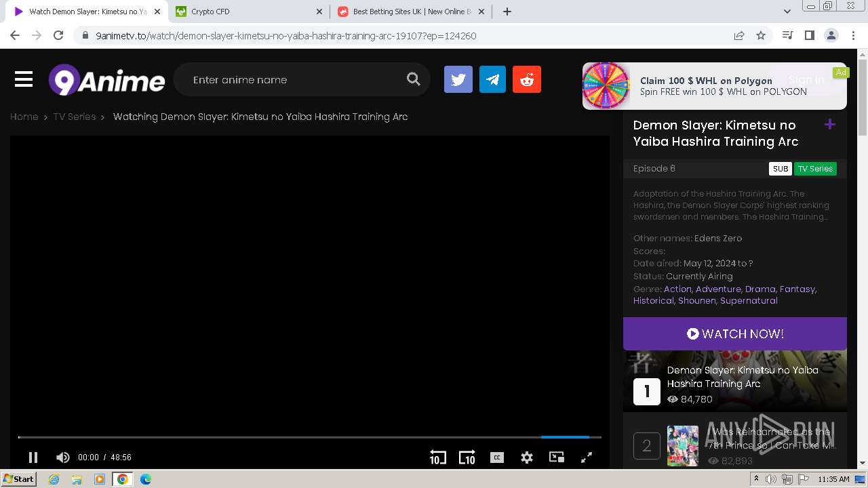Image resolution: width=868 pixels, height=488 pixels.
Task: Close the Watch Demon Slayer tab
Action: pos(158,12)
